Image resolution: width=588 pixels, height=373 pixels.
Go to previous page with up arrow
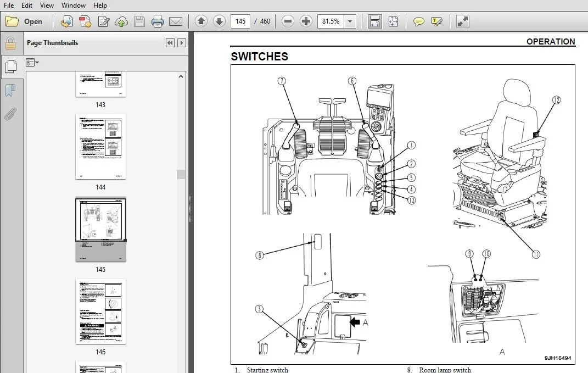(x=201, y=21)
